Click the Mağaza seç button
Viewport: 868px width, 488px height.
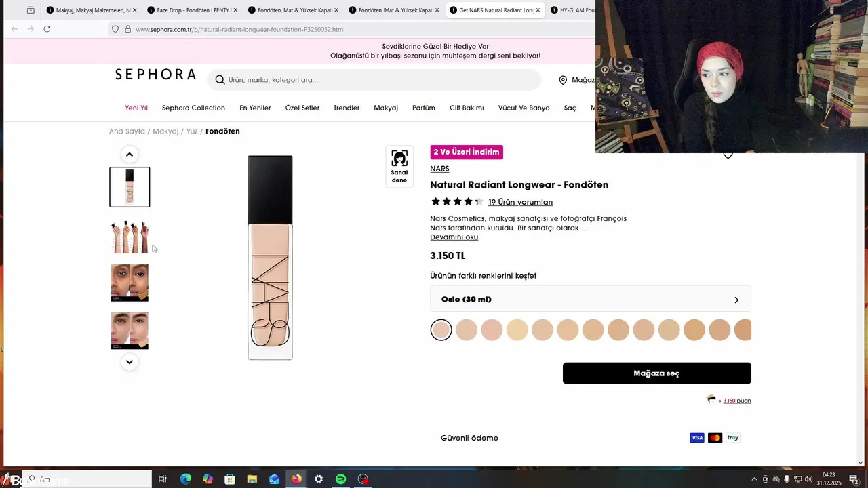(657, 373)
